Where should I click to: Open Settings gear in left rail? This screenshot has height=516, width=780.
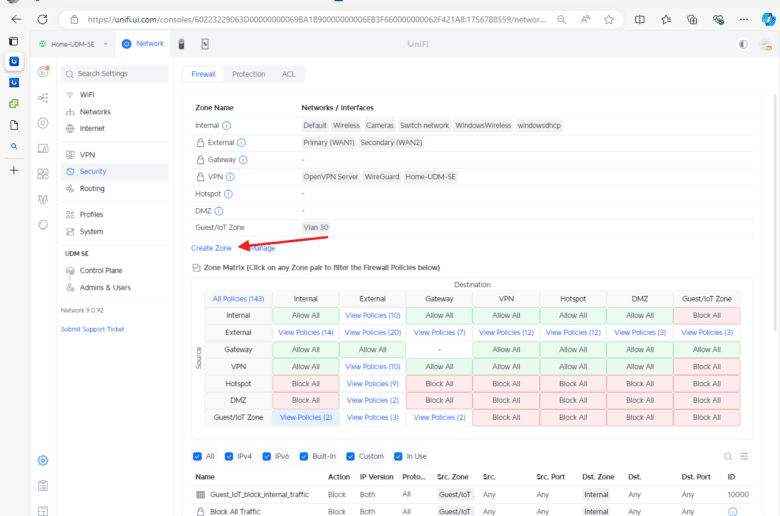[43, 460]
